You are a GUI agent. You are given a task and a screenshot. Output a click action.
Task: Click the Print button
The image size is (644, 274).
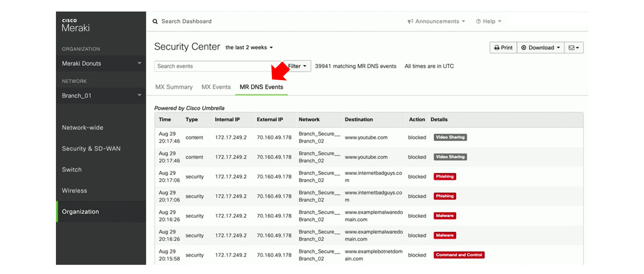coord(503,48)
